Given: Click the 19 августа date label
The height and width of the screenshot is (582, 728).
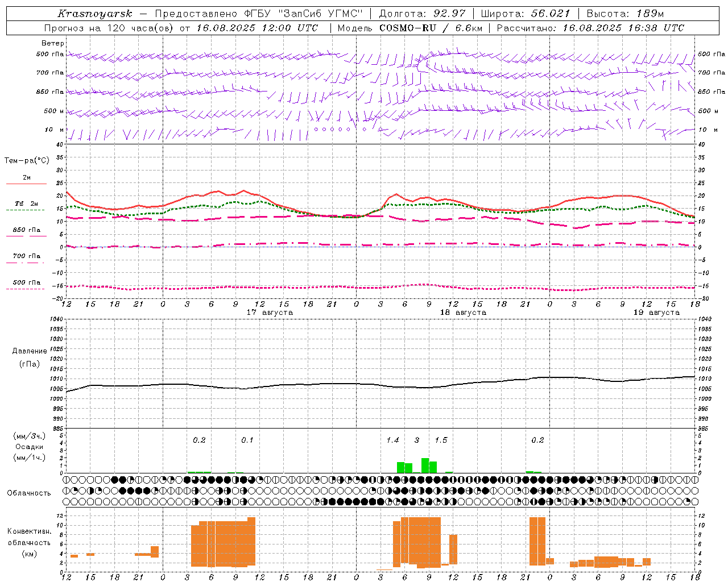Looking at the screenshot, I should pyautogui.click(x=656, y=313).
